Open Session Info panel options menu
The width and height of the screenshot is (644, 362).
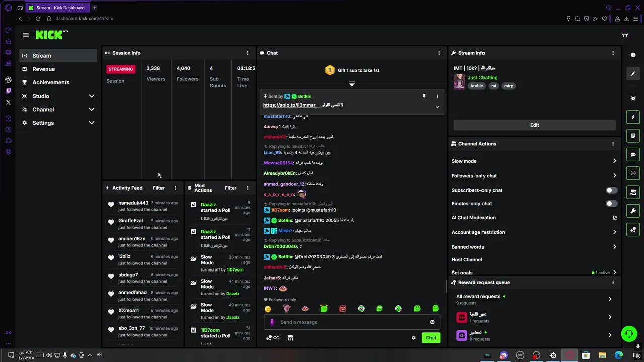tap(247, 53)
